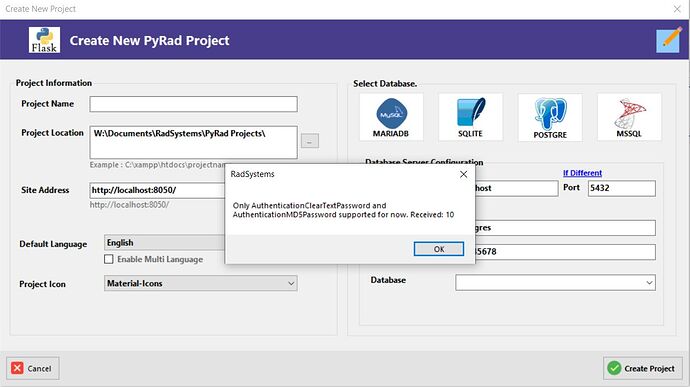Click the Port number field

coord(621,188)
